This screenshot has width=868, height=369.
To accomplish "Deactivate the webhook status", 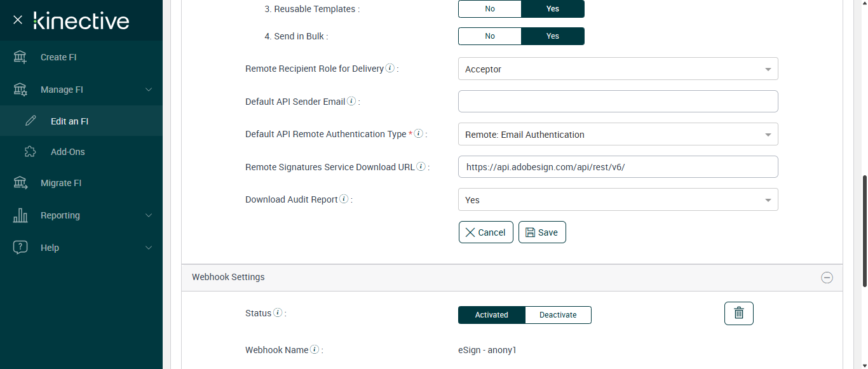I will click(x=558, y=315).
